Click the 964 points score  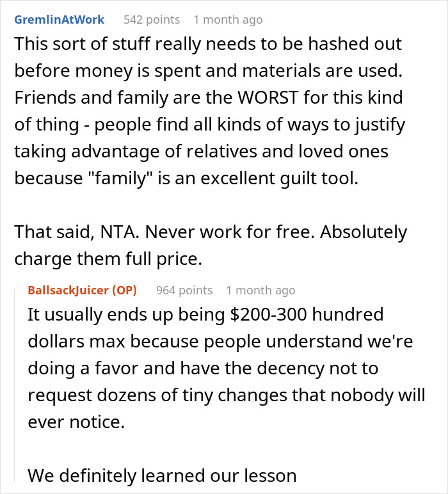(184, 290)
